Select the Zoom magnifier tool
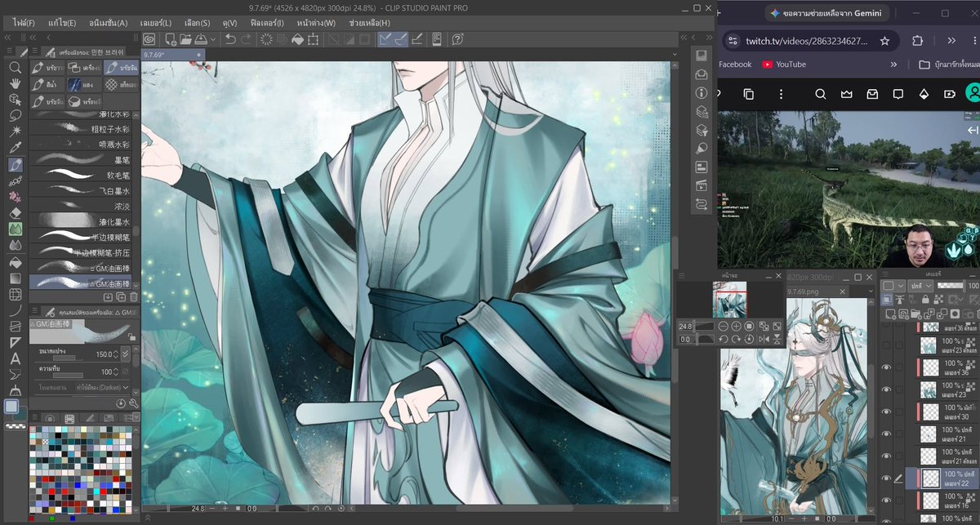Viewport: 980px width, 525px height. pos(15,68)
